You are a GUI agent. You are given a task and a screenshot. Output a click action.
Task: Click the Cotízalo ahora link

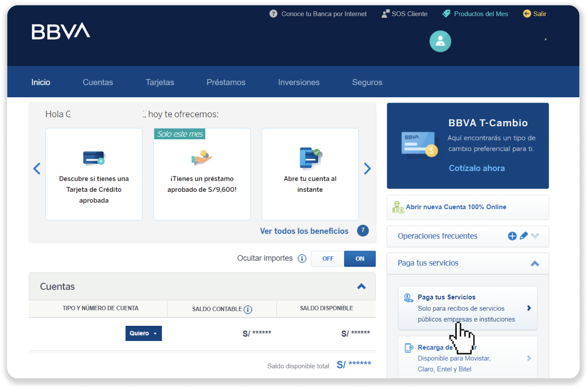tap(477, 168)
